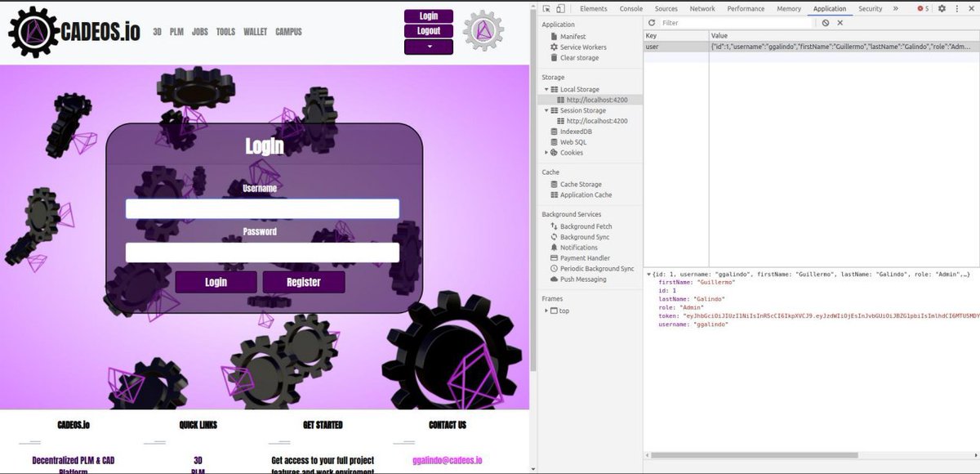Submit the form with the Login button
Screen dimensions: 980x474
pyautogui.click(x=216, y=282)
